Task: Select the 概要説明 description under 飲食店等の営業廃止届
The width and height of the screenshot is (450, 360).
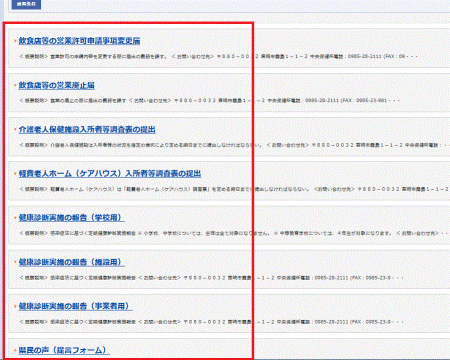Action: [x=209, y=100]
